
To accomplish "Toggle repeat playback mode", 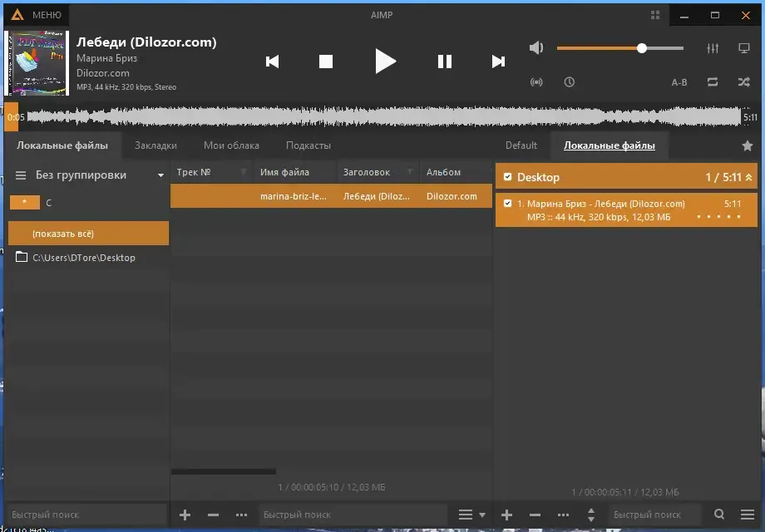I will (x=713, y=82).
